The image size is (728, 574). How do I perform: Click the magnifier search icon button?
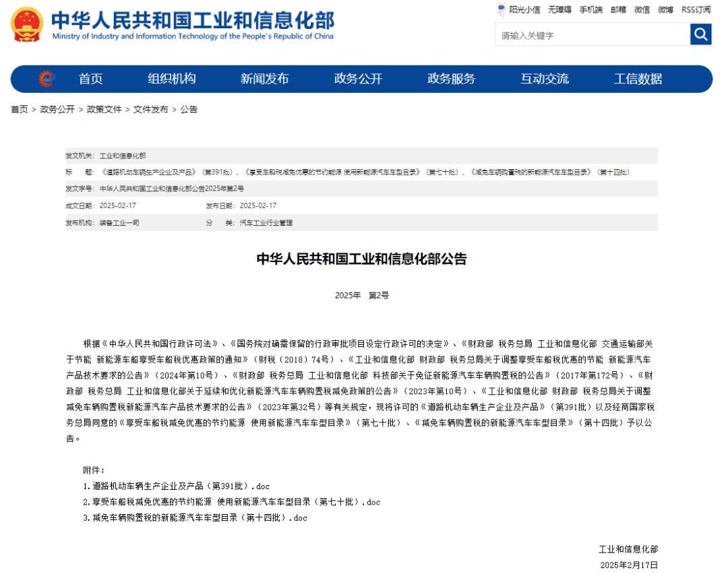point(700,34)
